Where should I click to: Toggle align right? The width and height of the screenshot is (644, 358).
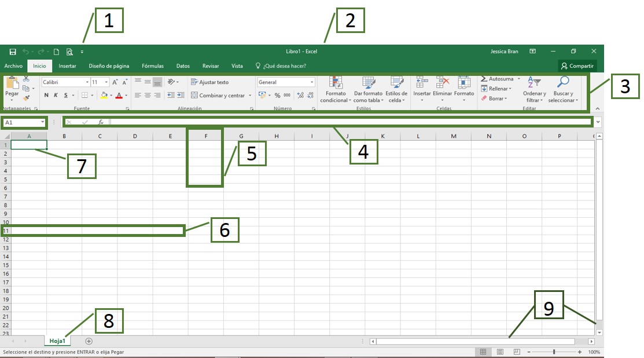[x=157, y=96]
